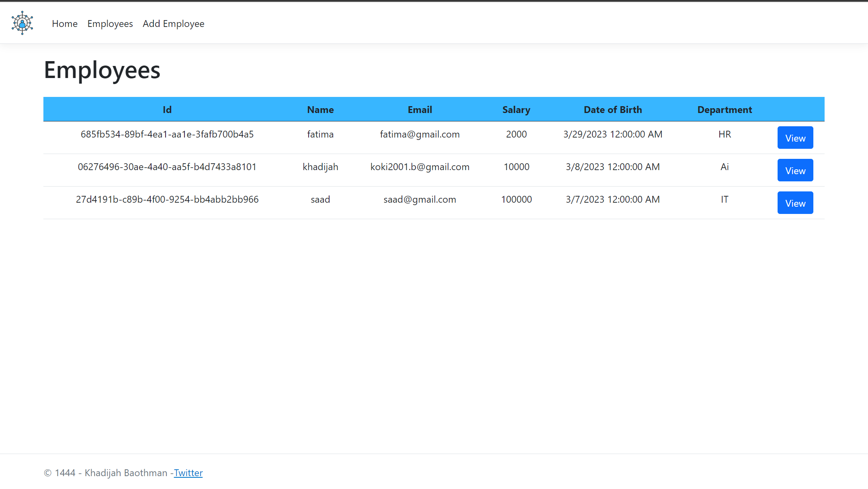
Task: Click the Employees page heading
Action: pos(102,70)
